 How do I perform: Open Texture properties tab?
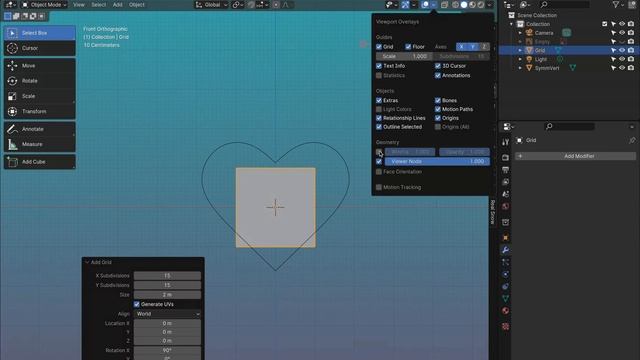[505, 327]
